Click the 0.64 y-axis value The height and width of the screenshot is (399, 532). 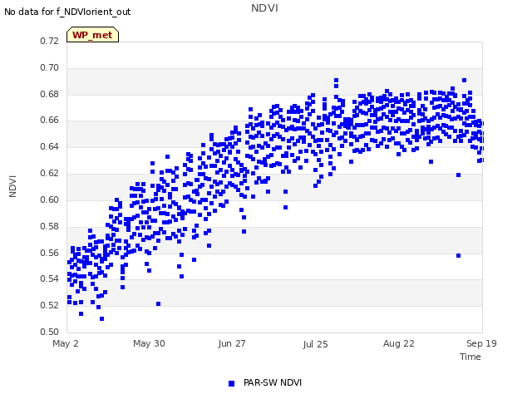coord(50,146)
